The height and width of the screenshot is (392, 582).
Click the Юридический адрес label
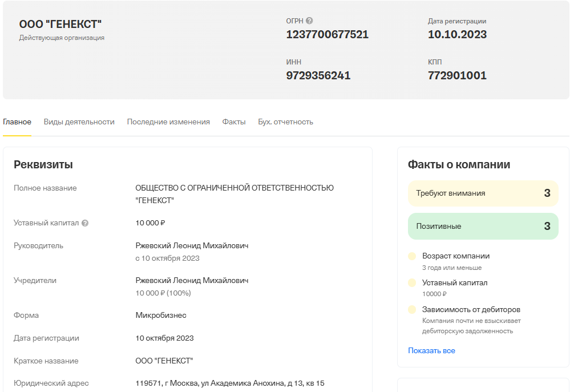click(x=51, y=383)
